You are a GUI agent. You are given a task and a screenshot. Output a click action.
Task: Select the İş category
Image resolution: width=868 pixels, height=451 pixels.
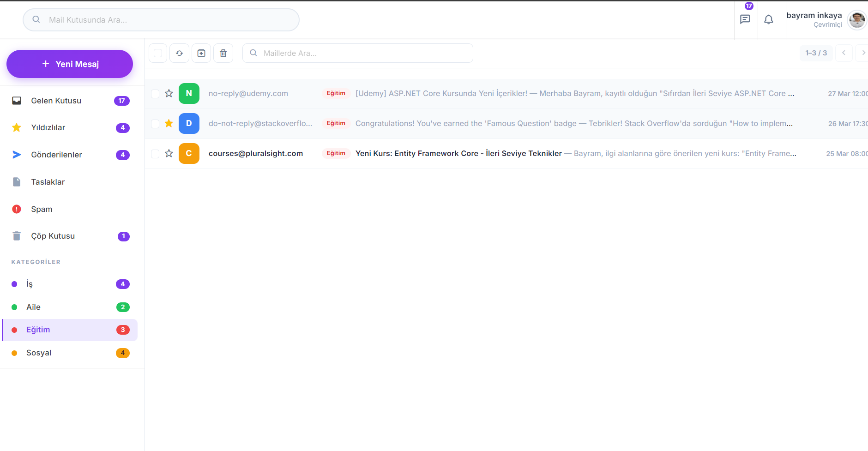coord(70,284)
